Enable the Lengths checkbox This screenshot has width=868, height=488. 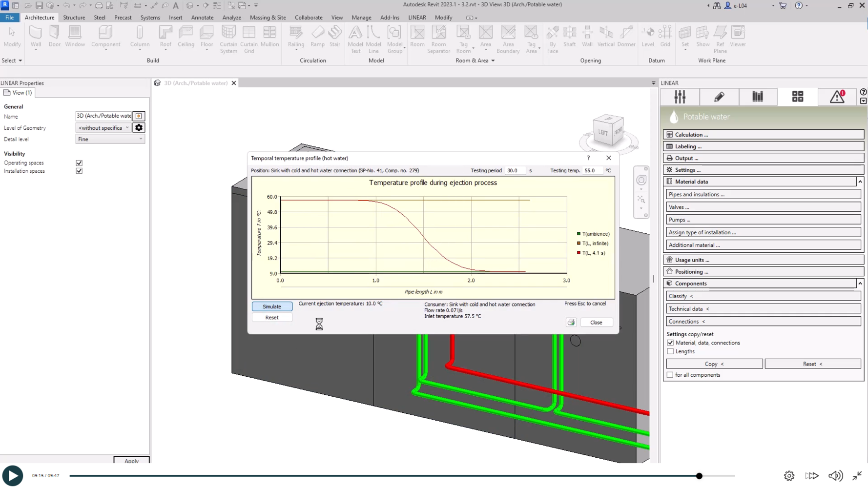pyautogui.click(x=670, y=351)
